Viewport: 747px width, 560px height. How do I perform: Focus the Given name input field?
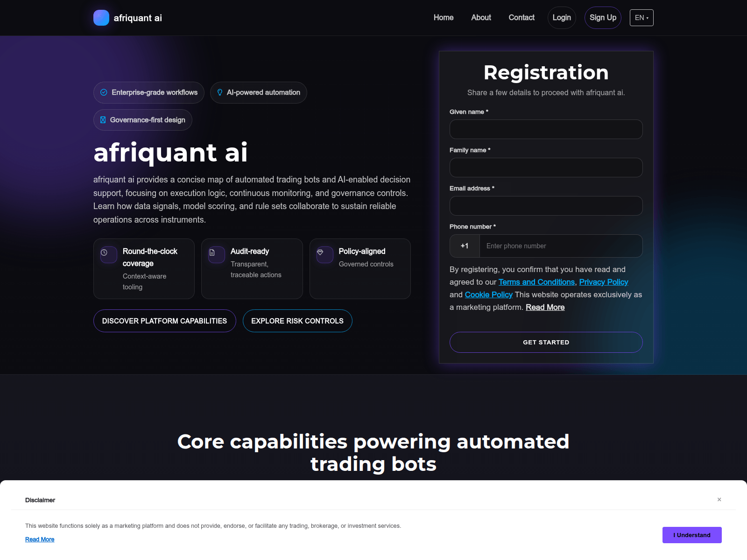[546, 129]
